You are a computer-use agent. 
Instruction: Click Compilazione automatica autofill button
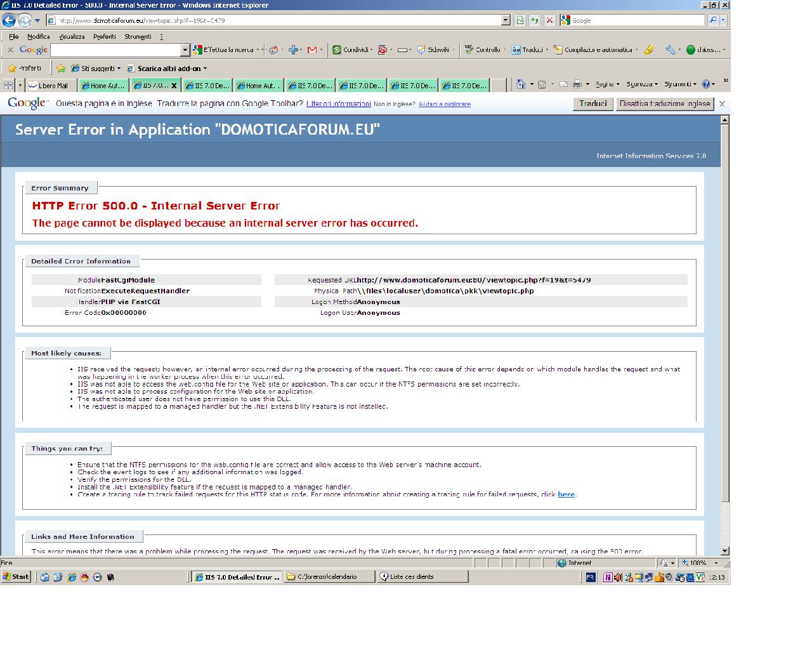tap(593, 50)
